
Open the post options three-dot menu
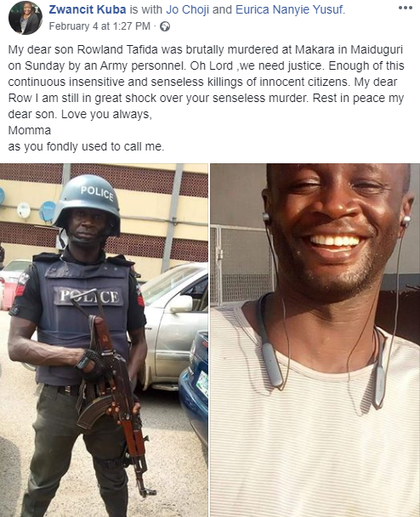[x=406, y=8]
